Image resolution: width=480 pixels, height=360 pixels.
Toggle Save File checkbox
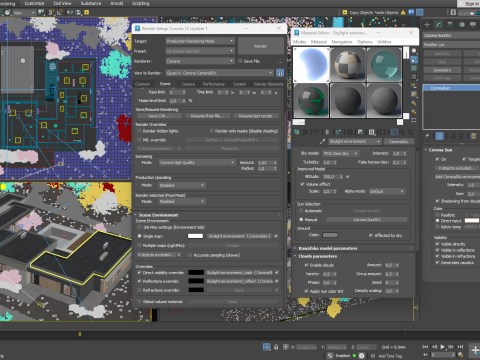[x=240, y=61]
